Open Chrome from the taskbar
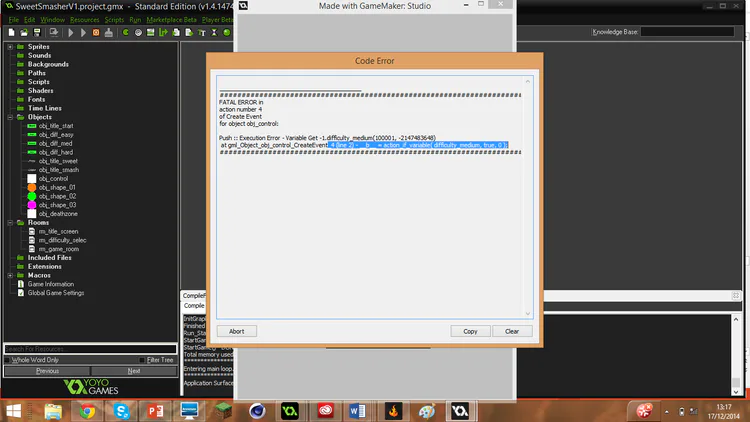The width and height of the screenshot is (750, 422). (87, 411)
